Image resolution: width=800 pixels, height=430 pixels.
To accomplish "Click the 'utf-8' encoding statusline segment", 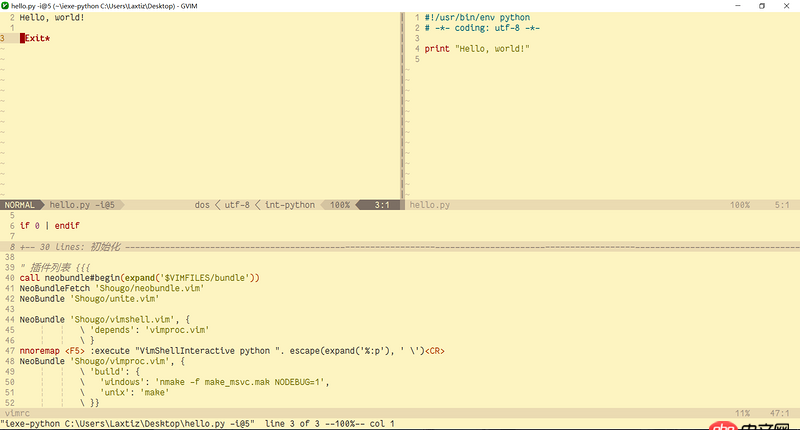I will click(x=237, y=205).
